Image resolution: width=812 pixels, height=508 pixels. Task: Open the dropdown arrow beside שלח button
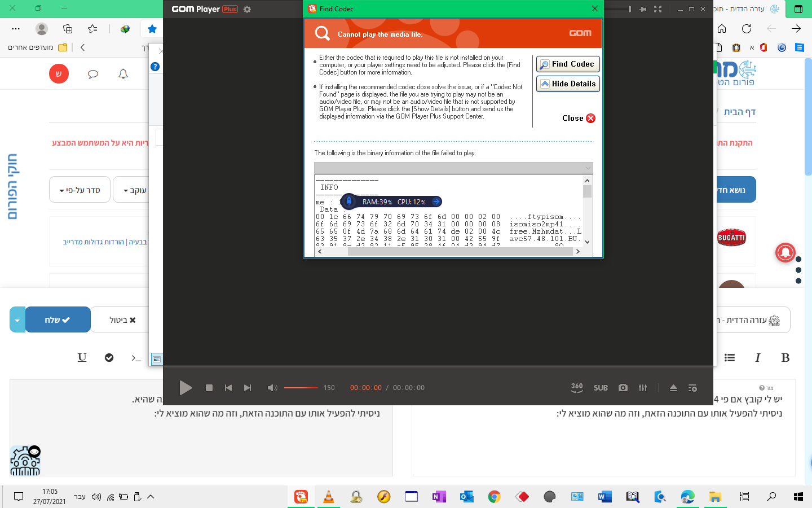(17, 319)
